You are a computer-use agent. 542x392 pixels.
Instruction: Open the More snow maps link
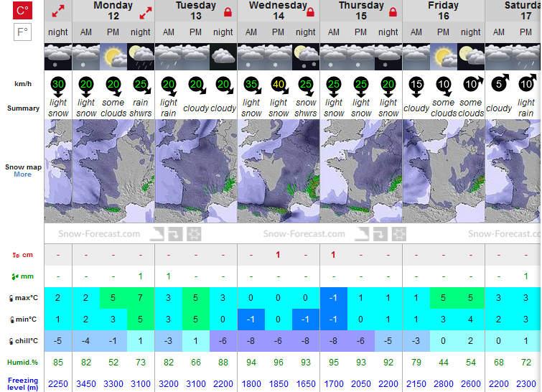(x=22, y=174)
